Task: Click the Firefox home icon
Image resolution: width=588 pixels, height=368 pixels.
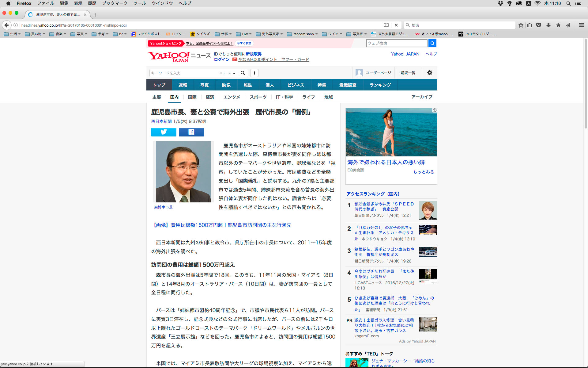Action: (558, 25)
